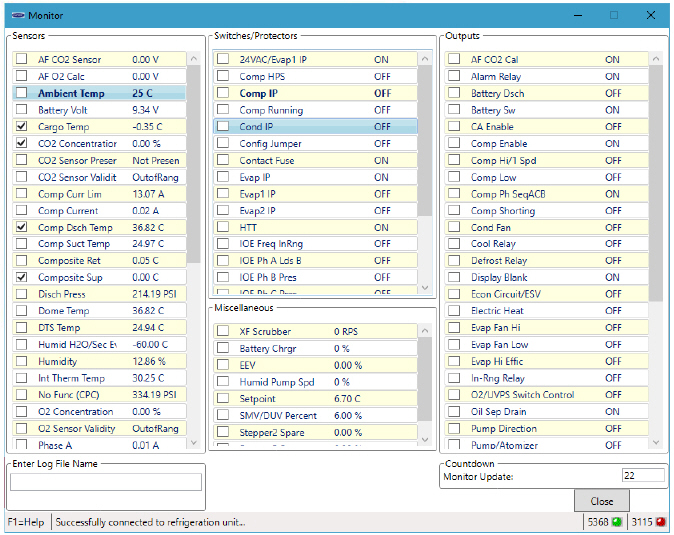Select the 24VAC/Evap1 IP row
Image resolution: width=674 pixels, height=535 pixels.
[x=315, y=59]
